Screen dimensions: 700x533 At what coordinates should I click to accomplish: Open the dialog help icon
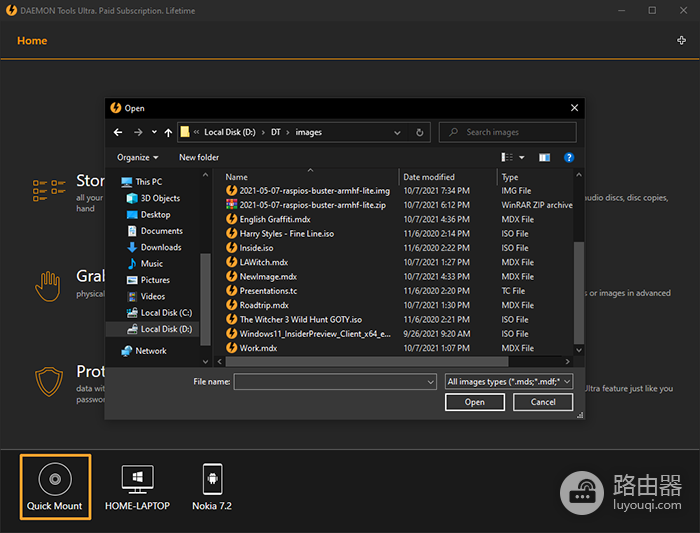[x=569, y=158]
